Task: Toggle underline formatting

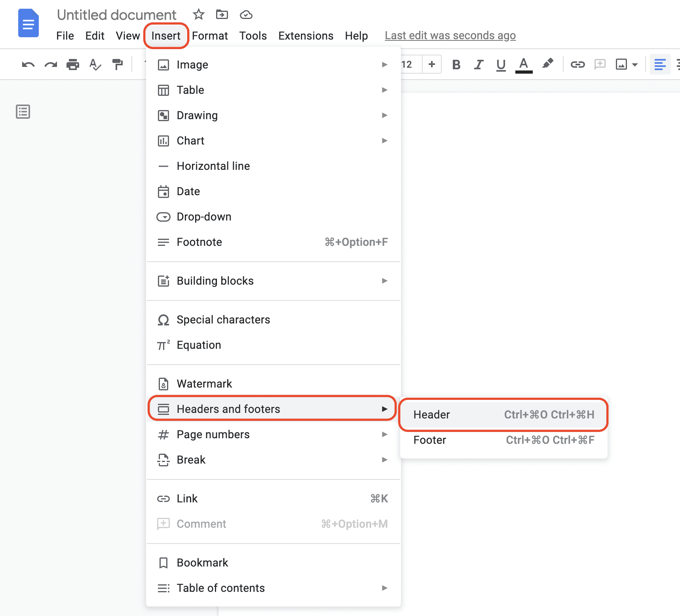Action: point(500,65)
